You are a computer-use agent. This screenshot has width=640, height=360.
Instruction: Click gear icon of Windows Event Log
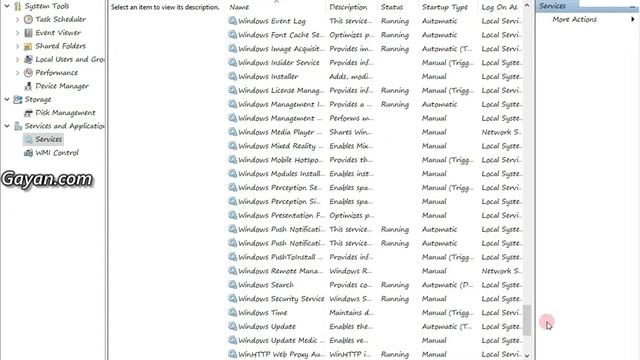[x=233, y=21]
